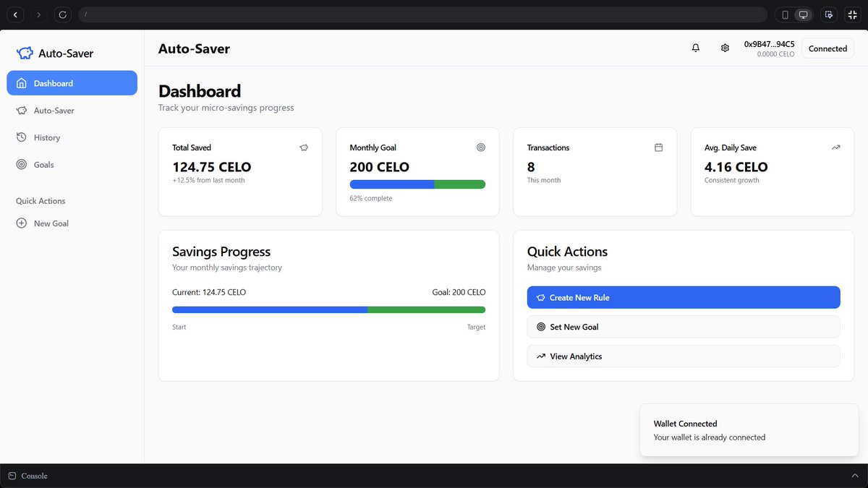Click the 200 CELO monthly goal value
Screen dimensions: 868x488
coord(380,167)
